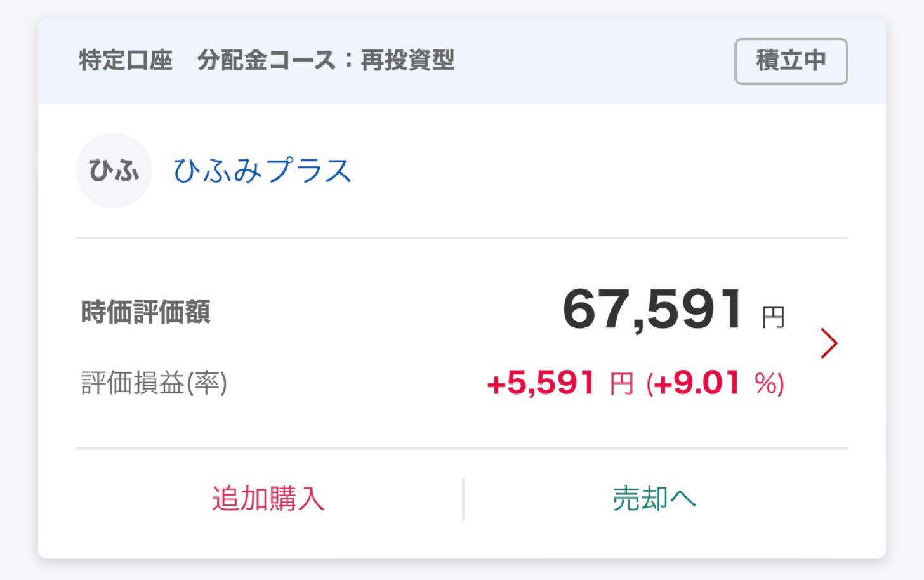Click the horizontal line below ひふみプラス
This screenshot has width=924, height=580.
pos(462,238)
